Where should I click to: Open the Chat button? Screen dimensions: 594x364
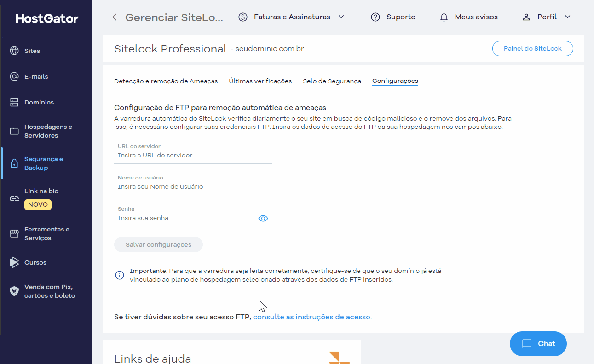538,344
